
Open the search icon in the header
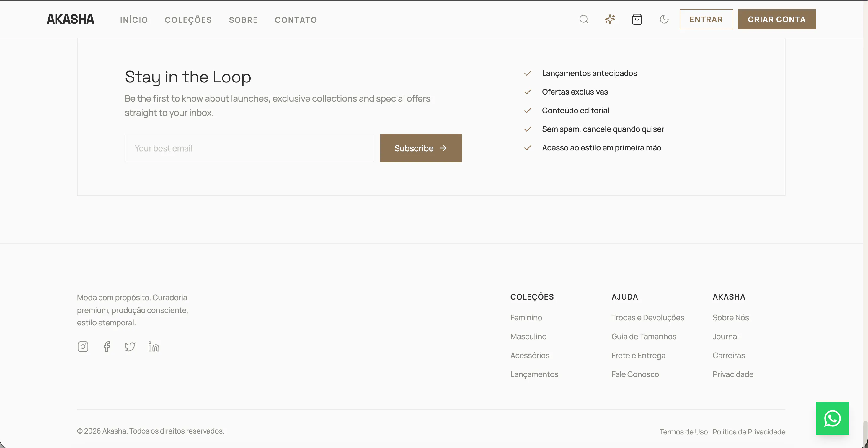pyautogui.click(x=584, y=19)
